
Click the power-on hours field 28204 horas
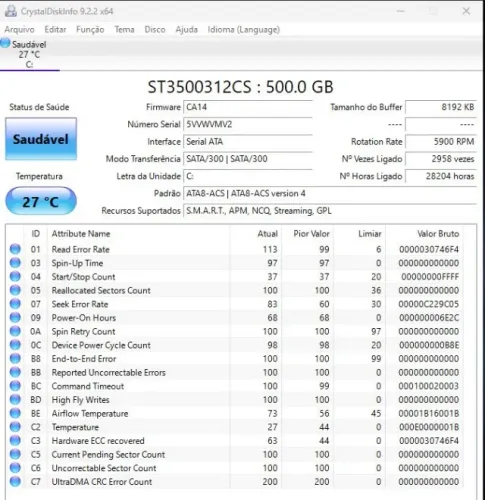tap(441, 176)
